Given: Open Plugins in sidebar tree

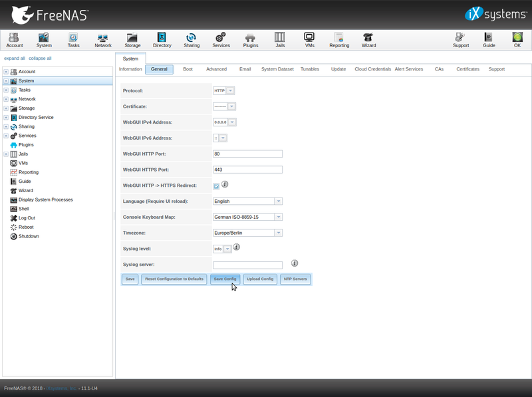Looking at the screenshot, I should (26, 144).
